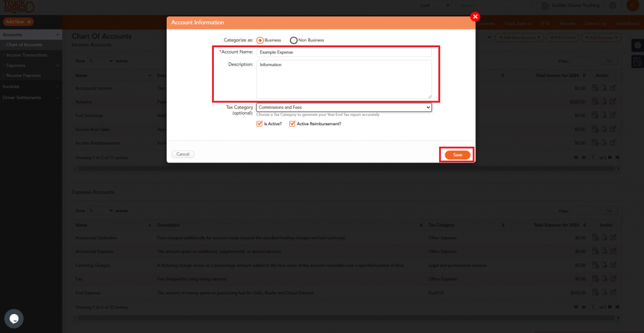
Task: Open the IFTA menu item
Action: click(x=545, y=24)
